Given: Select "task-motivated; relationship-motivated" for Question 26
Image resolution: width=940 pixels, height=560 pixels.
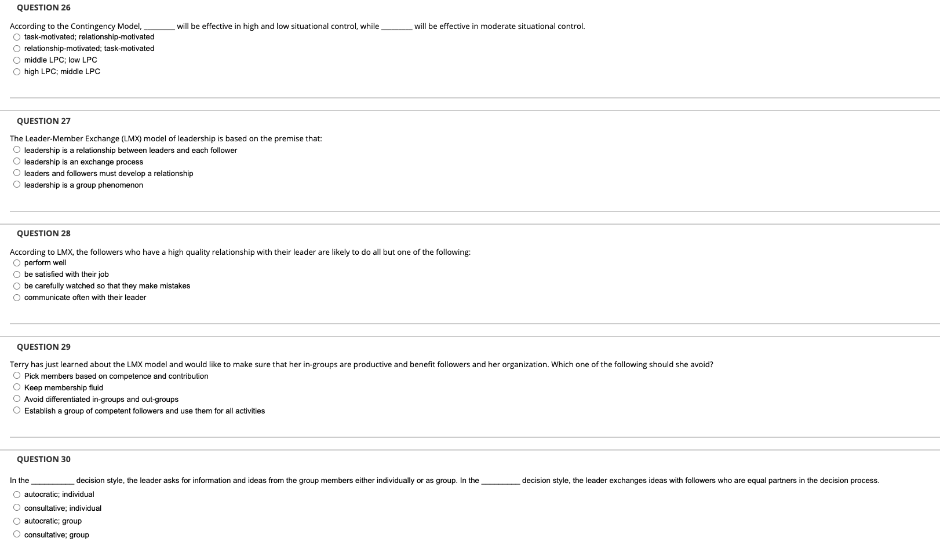Looking at the screenshot, I should pos(16,36).
